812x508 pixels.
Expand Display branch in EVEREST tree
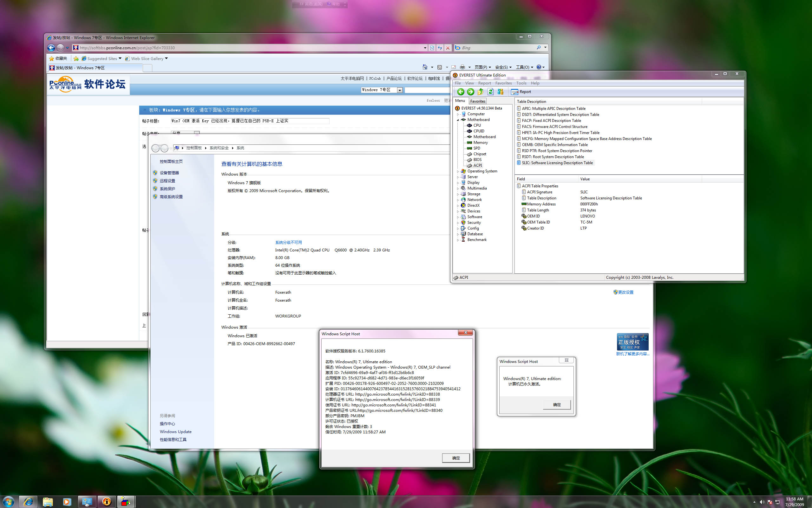(458, 183)
